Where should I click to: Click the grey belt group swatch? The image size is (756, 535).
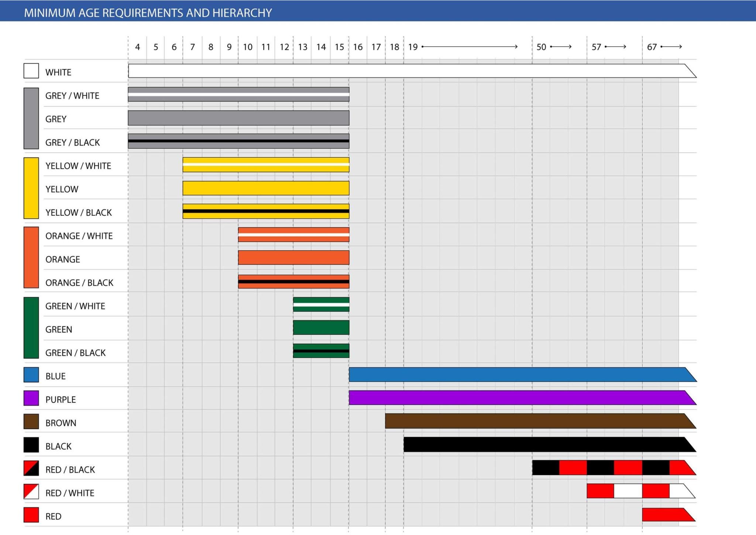(x=31, y=119)
